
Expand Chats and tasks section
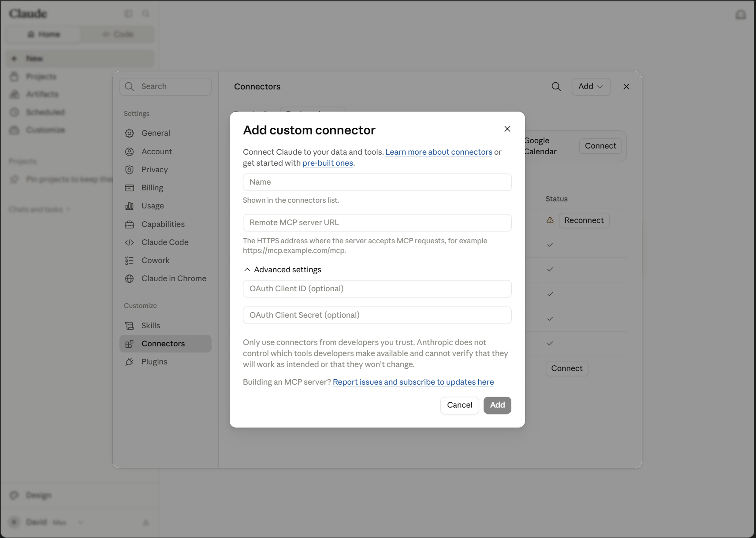click(x=39, y=209)
